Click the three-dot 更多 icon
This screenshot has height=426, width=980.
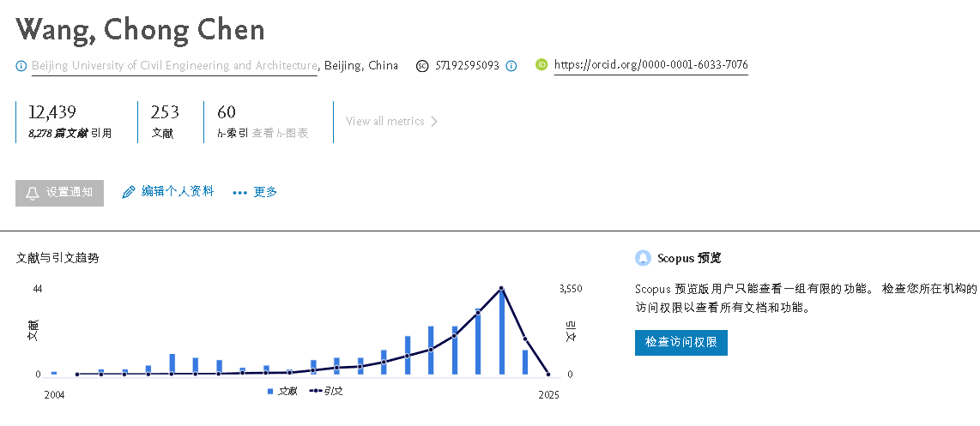[x=240, y=193]
